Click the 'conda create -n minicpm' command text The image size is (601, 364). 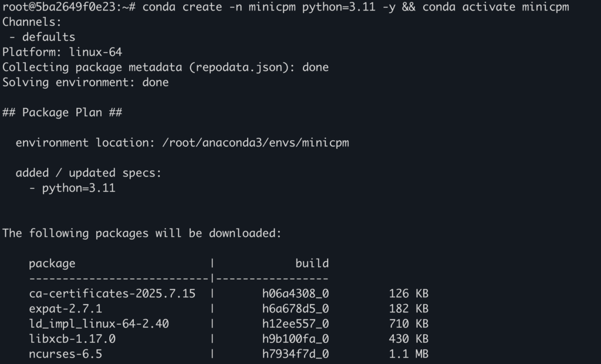pyautogui.click(x=219, y=7)
